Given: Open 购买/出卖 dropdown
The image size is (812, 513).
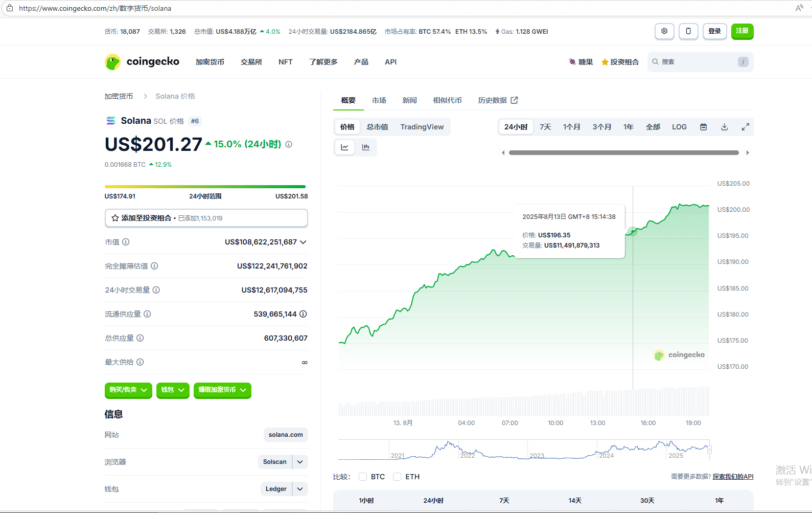Looking at the screenshot, I should pos(128,390).
